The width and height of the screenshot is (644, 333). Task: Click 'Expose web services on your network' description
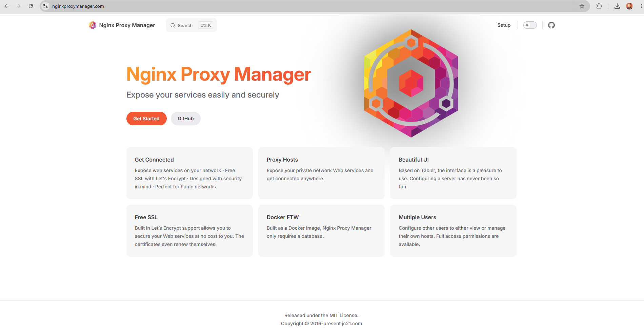188,179
